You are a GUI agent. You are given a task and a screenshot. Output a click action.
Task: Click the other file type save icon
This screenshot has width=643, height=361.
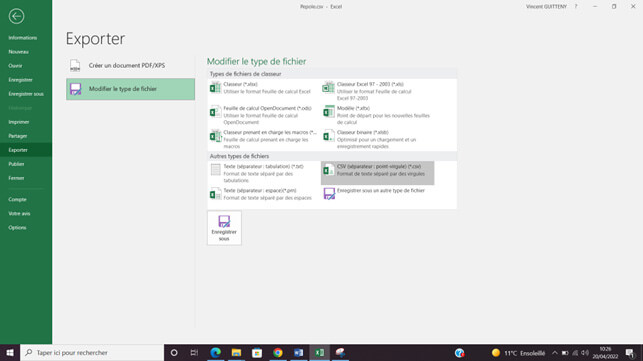(x=329, y=194)
